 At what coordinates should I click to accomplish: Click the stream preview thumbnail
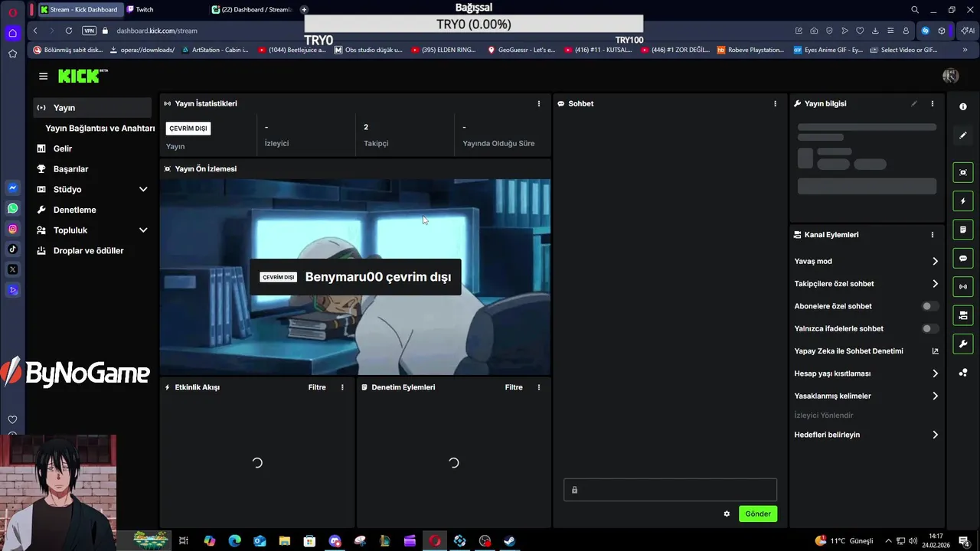point(355,277)
